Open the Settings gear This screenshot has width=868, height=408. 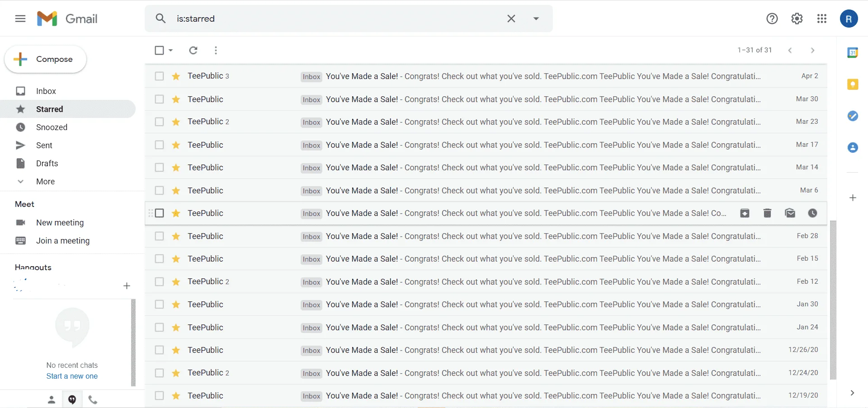tap(797, 19)
